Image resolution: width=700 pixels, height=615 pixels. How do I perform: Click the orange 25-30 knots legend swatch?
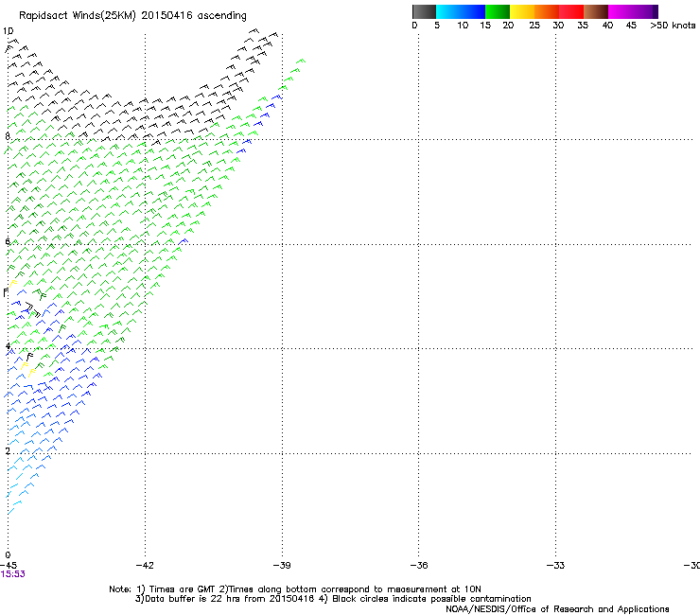pyautogui.click(x=547, y=11)
